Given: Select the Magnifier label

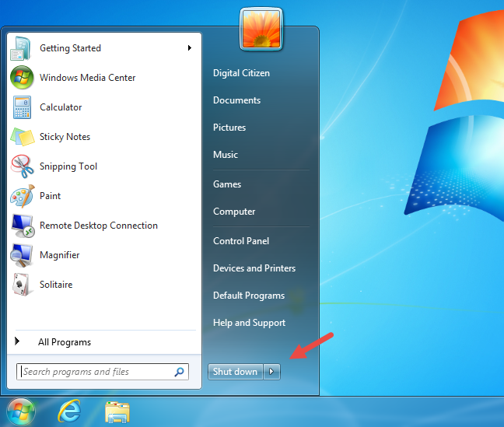Looking at the screenshot, I should click(59, 255).
